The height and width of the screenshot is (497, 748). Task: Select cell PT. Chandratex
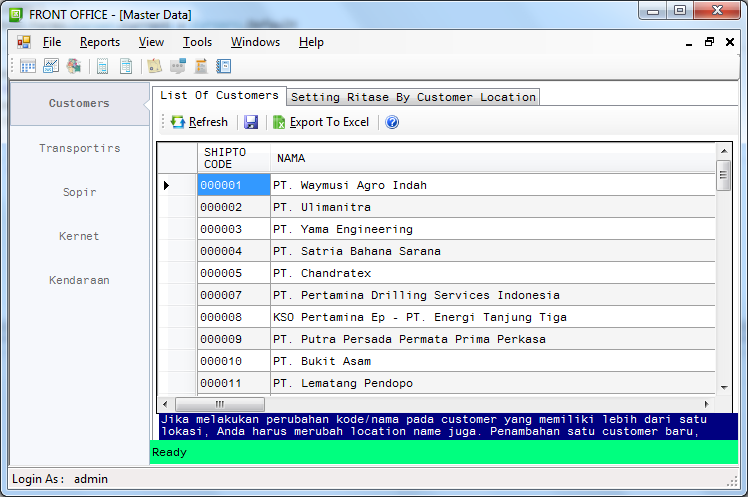493,273
